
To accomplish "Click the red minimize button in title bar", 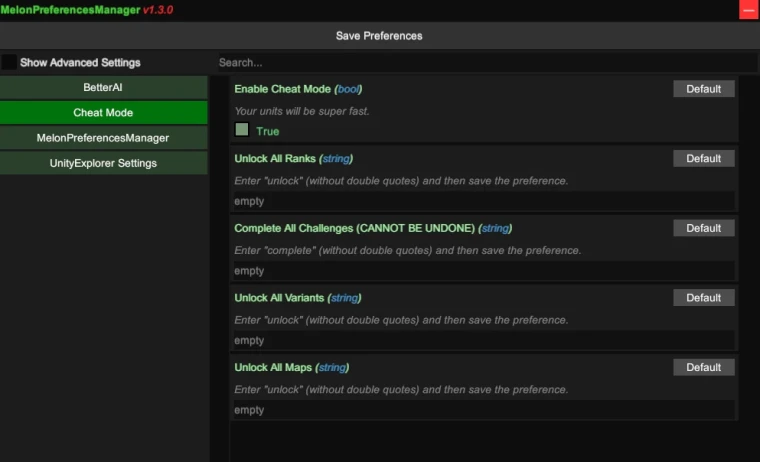I will pyautogui.click(x=748, y=10).
